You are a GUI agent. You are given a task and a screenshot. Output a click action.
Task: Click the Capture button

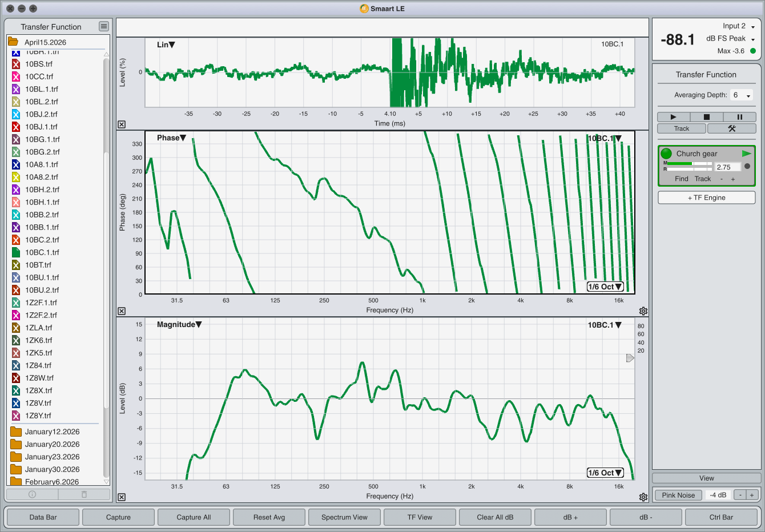tap(118, 517)
